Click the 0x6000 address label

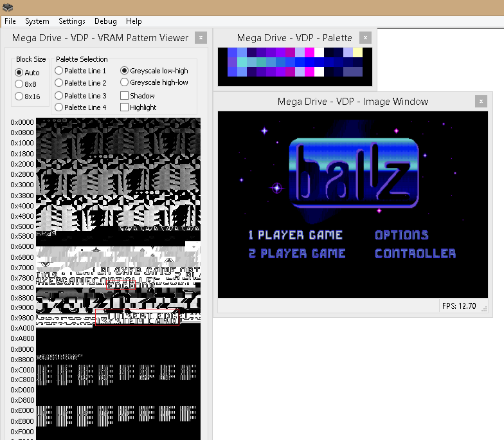click(22, 246)
